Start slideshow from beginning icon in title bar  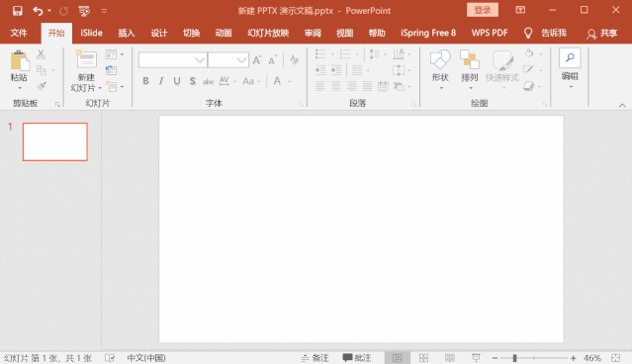coord(84,11)
